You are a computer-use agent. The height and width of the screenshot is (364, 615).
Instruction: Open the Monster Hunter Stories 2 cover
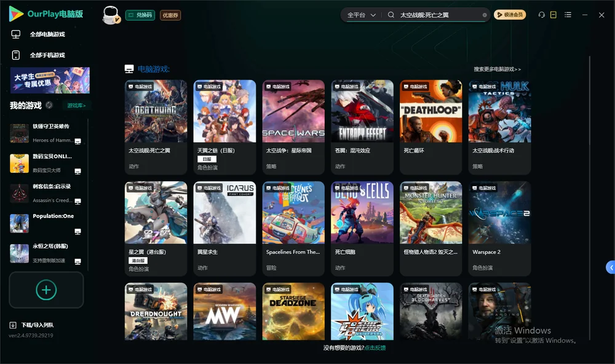431,213
